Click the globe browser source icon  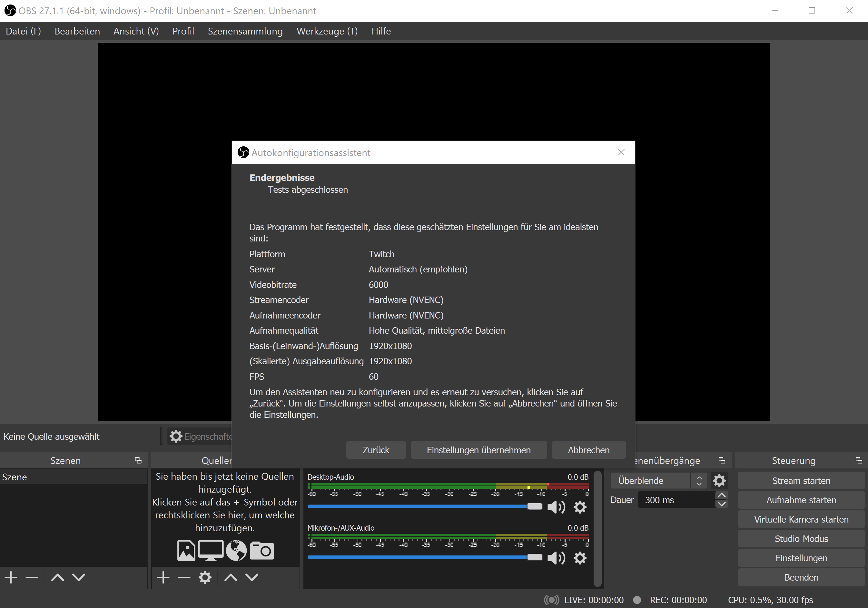pos(236,550)
